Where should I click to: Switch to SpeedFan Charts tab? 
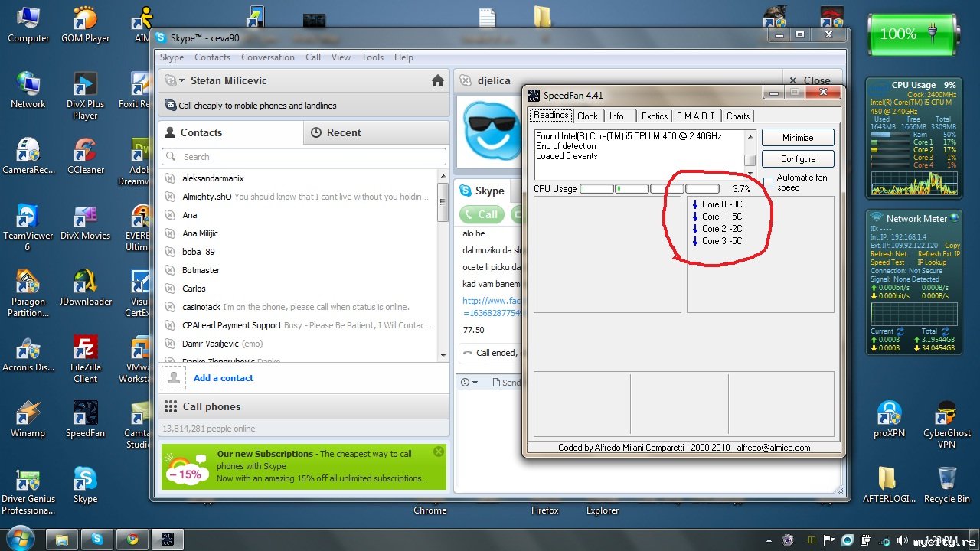coord(738,116)
